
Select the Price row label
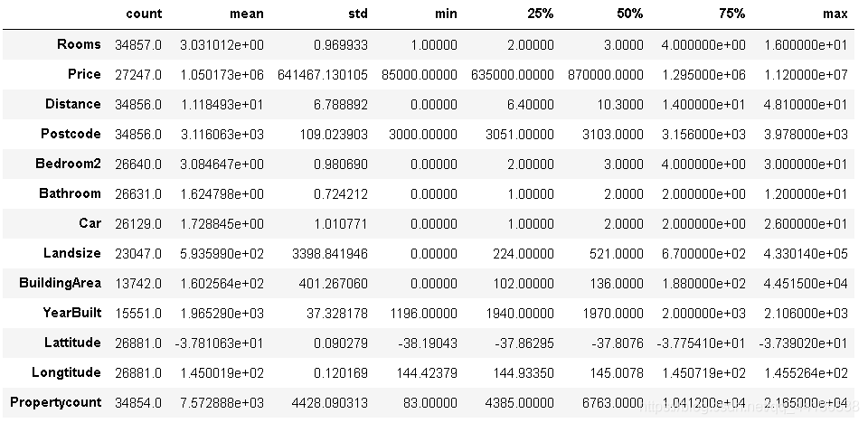[85, 74]
